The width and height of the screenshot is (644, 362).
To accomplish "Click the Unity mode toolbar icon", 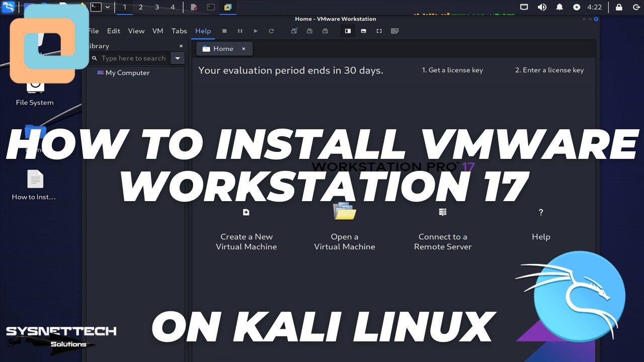I will 395,31.
